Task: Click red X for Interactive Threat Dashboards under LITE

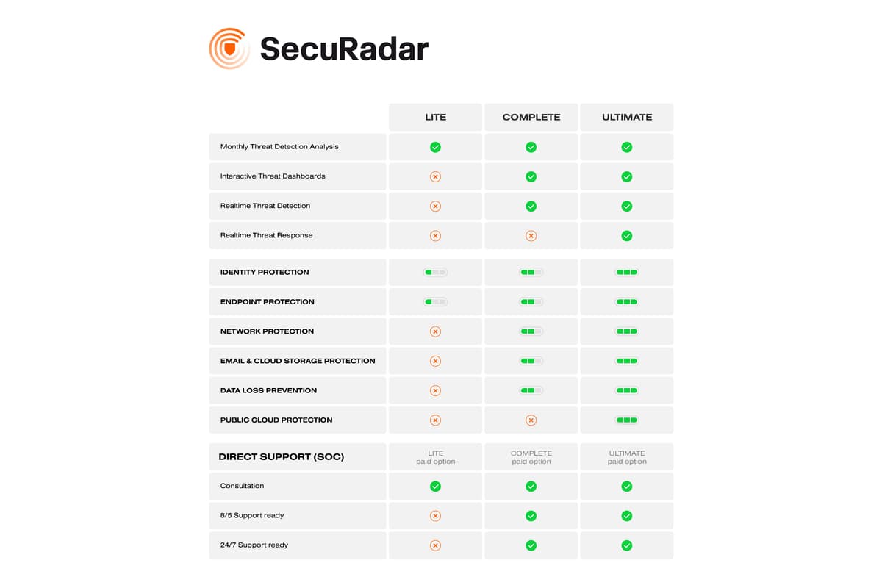Action: tap(435, 176)
